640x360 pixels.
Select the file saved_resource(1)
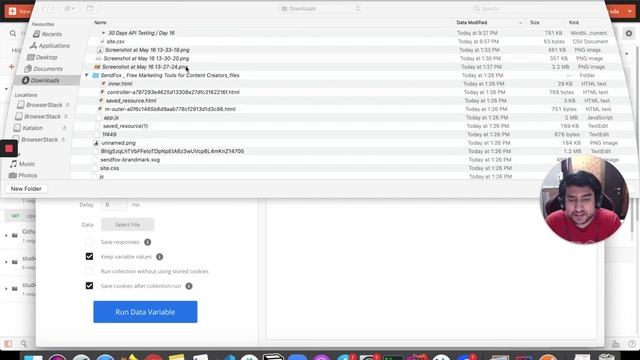125,126
